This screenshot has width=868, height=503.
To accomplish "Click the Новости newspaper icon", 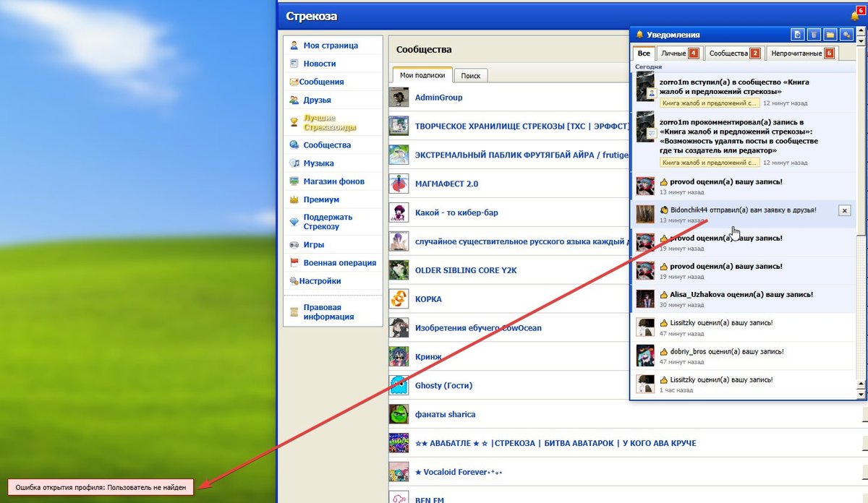I will (294, 64).
